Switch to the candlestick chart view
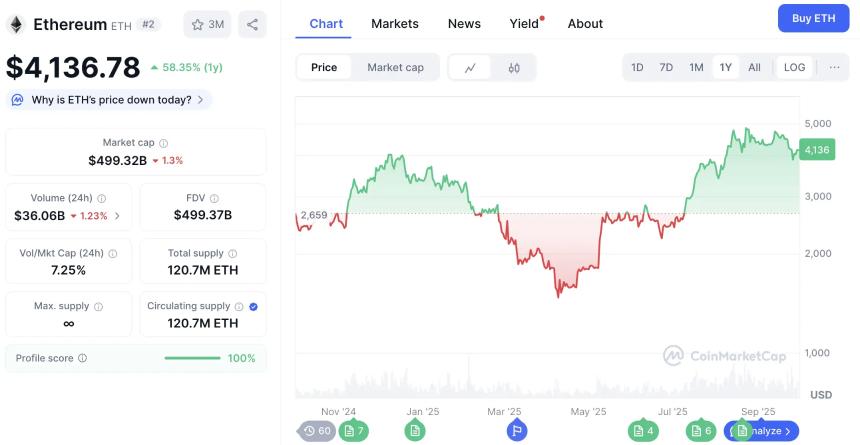The height and width of the screenshot is (445, 860). coord(514,68)
